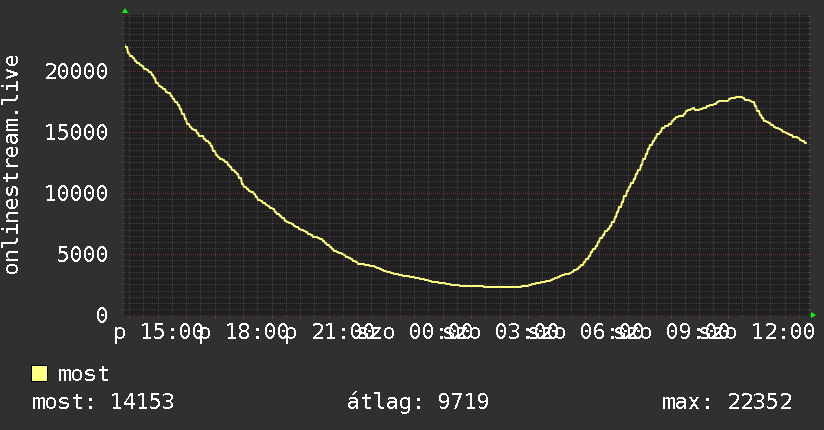
Task: Select the 'most: 14153' value
Action: [x=103, y=402]
